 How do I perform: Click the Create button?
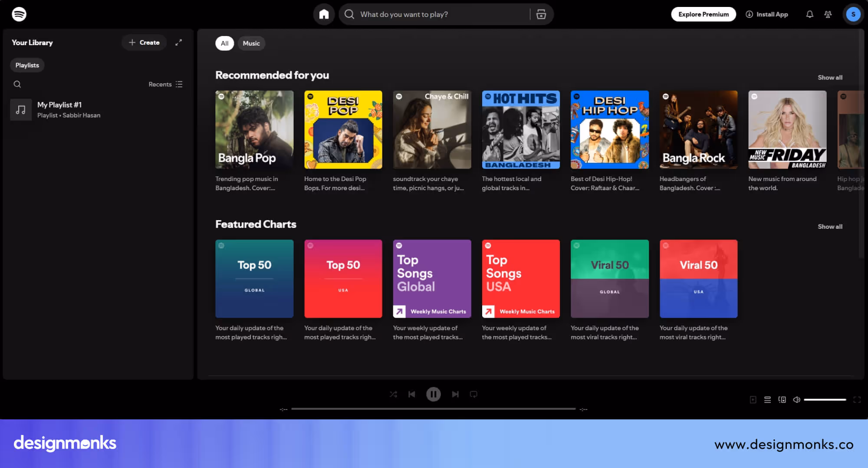[144, 43]
